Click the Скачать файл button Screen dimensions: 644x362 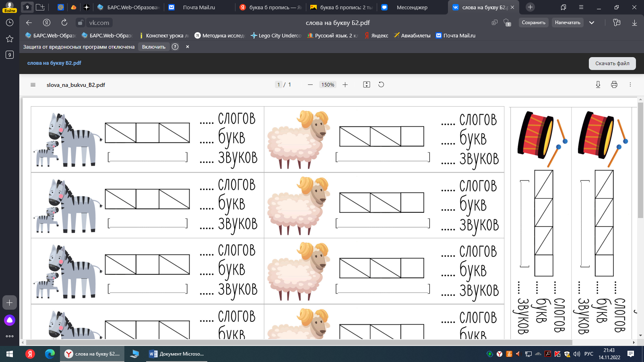(x=612, y=63)
